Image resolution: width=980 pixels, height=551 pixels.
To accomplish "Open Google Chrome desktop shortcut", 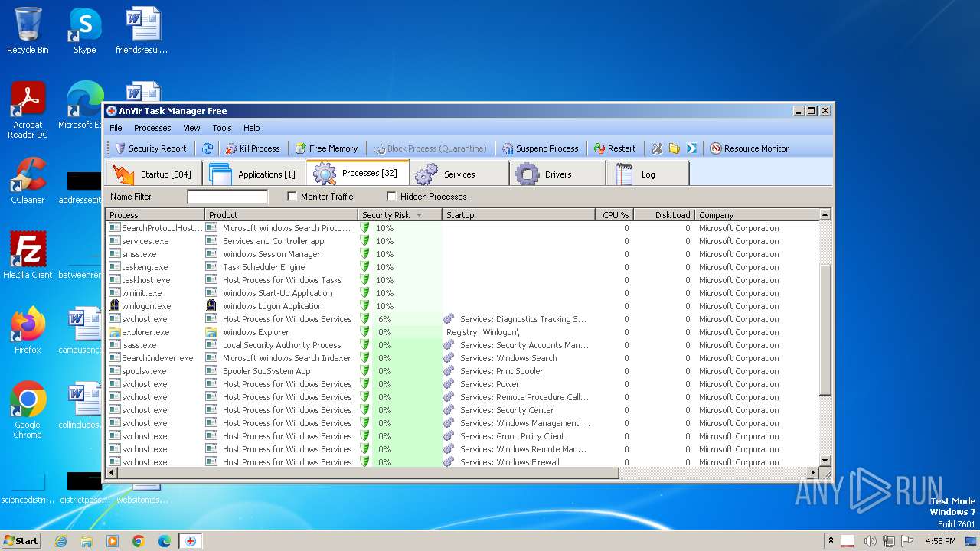I will pyautogui.click(x=28, y=410).
